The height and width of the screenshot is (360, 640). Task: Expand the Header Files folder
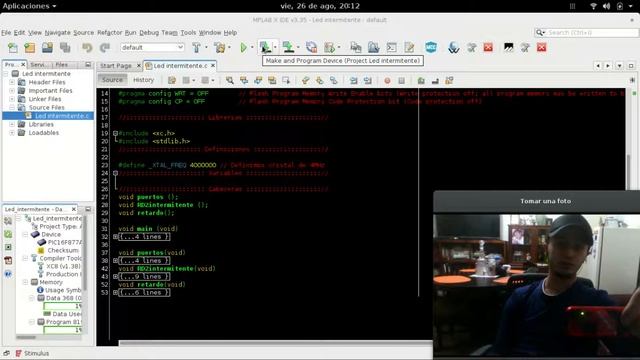point(12,82)
